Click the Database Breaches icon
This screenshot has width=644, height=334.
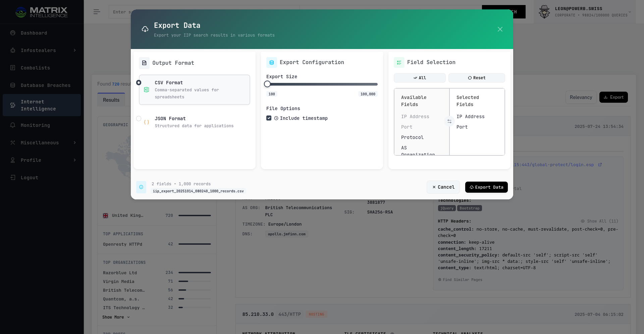click(13, 85)
